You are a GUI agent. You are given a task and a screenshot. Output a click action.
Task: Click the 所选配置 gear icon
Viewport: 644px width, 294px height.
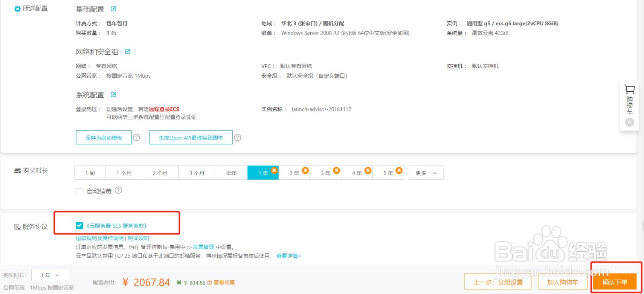17,9
